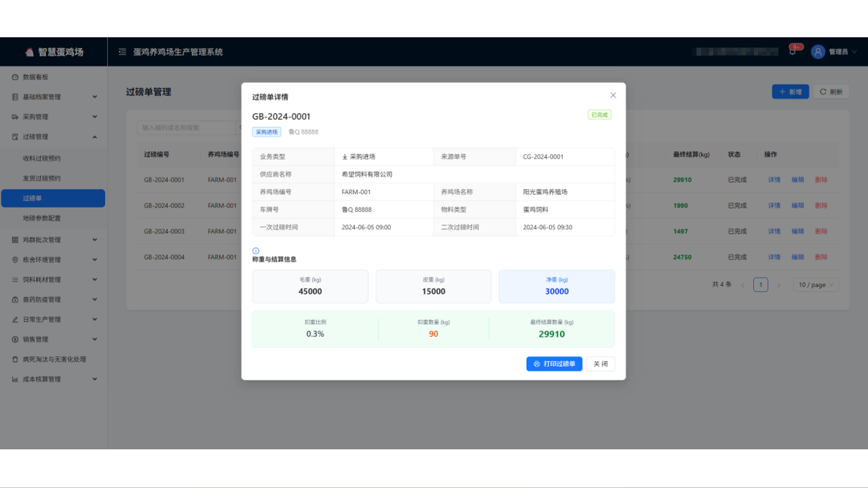This screenshot has height=488, width=868.
Task: Click the previous-page arrow in pagination
Action: [x=742, y=285]
